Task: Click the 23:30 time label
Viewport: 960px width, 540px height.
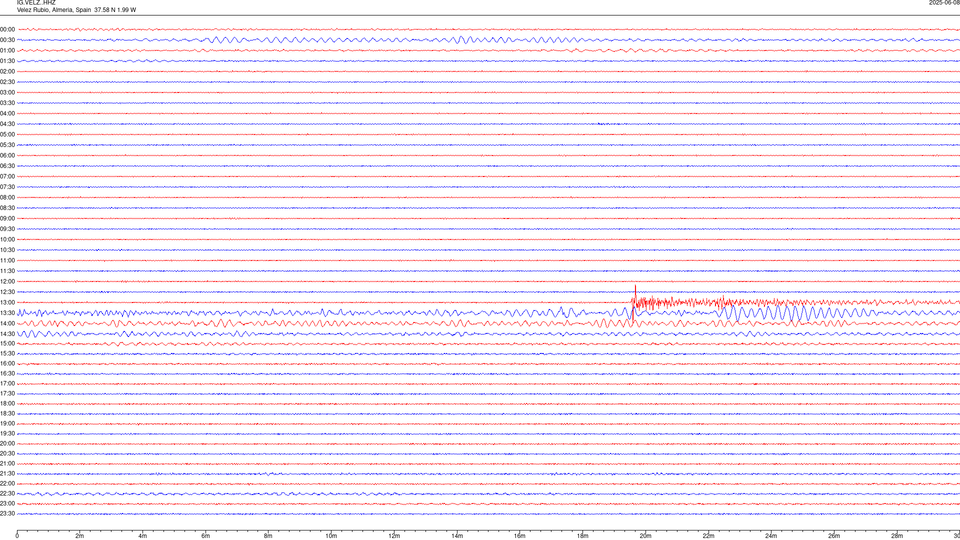Action: point(7,514)
